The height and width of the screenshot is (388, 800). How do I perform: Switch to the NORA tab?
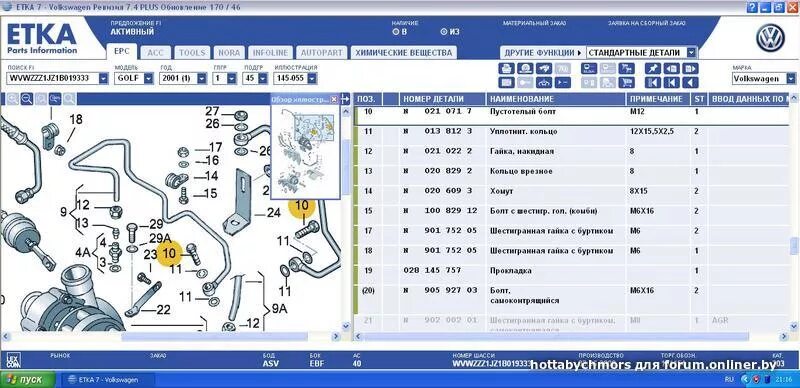click(229, 53)
